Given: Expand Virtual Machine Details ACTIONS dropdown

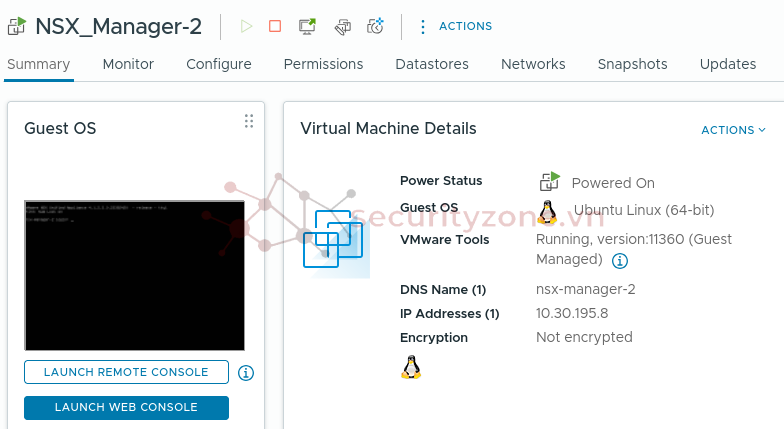Looking at the screenshot, I should click(x=733, y=130).
